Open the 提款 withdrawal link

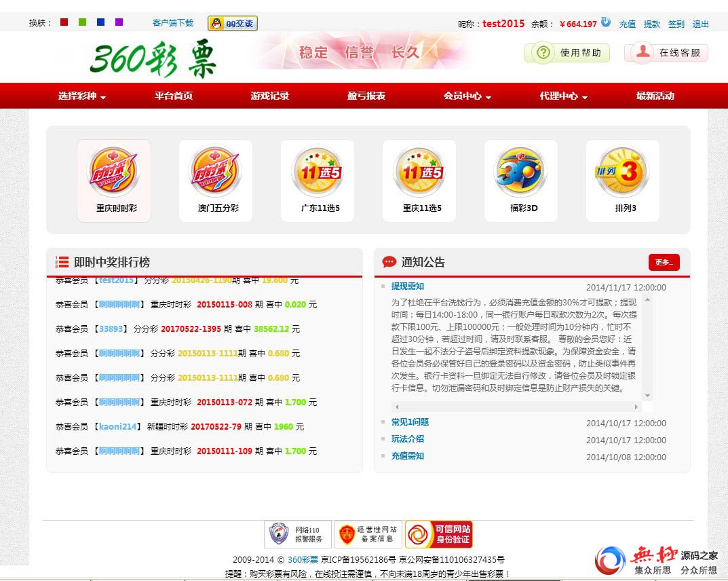coord(652,24)
